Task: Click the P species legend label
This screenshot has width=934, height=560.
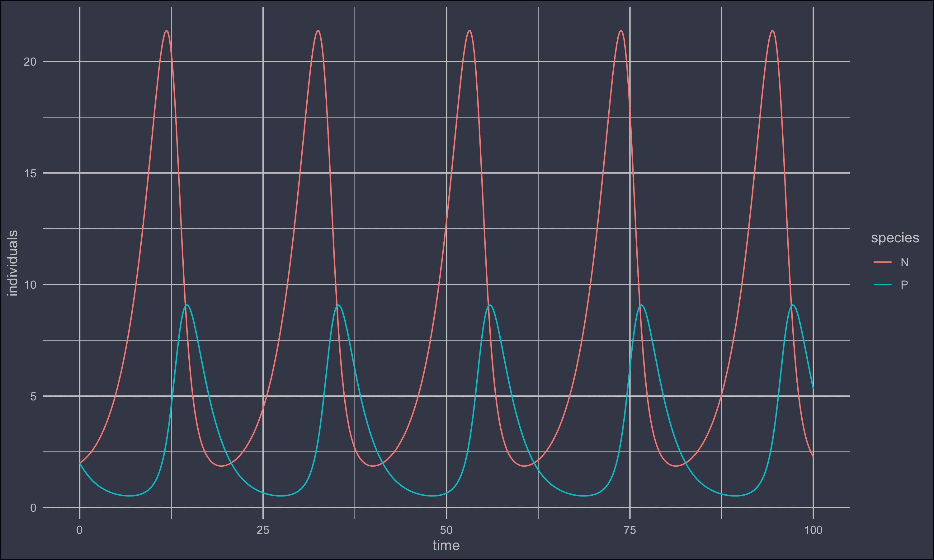Action: [904, 285]
